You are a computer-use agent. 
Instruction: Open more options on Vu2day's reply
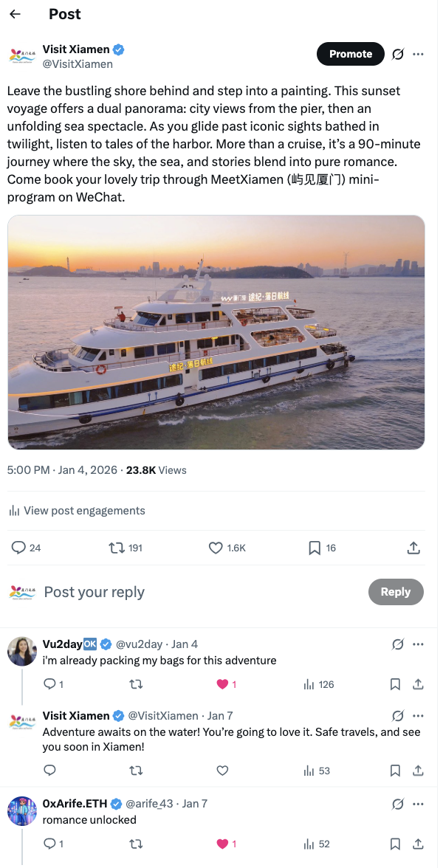point(419,644)
